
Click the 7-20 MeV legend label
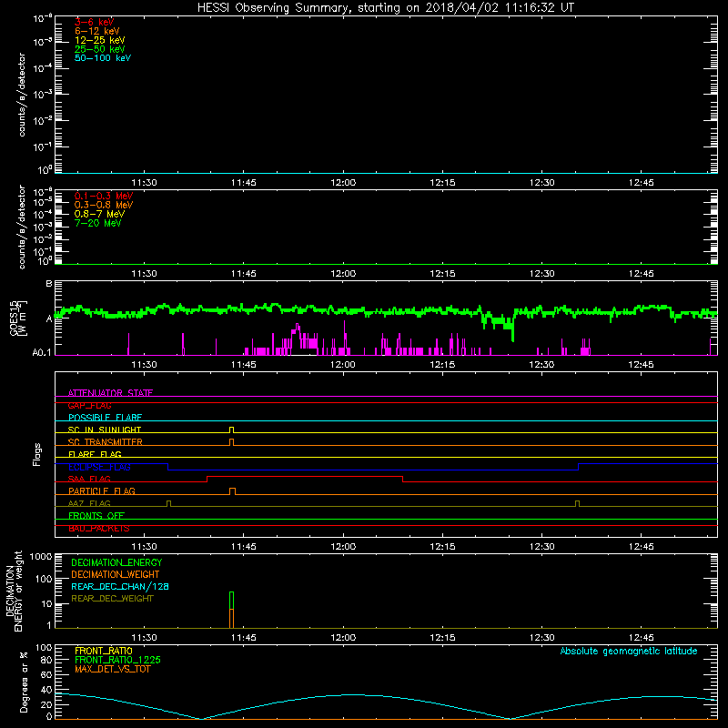pyautogui.click(x=97, y=223)
